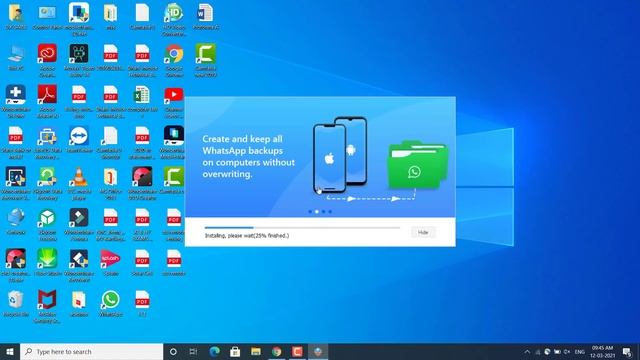
Task: Open the MS Office folder icon
Action: coord(111,183)
